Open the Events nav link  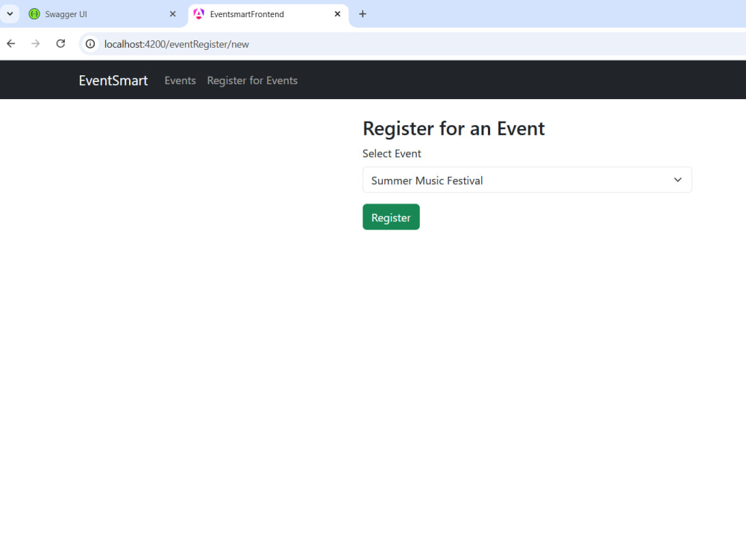(180, 81)
